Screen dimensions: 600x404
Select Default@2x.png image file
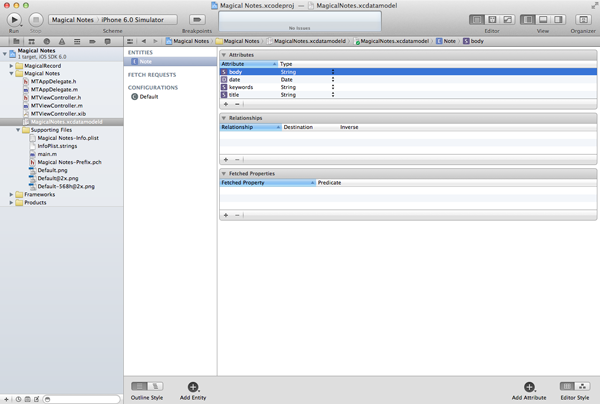coord(57,178)
